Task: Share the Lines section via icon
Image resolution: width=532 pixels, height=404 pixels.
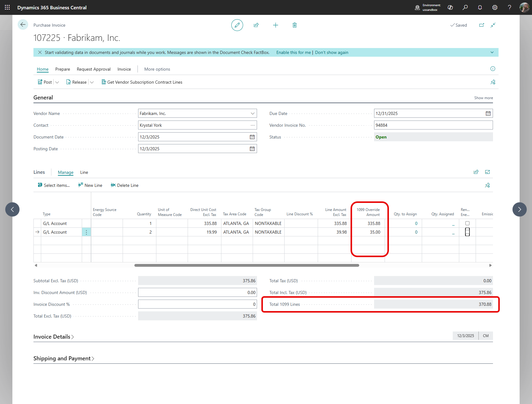Action: click(x=476, y=172)
